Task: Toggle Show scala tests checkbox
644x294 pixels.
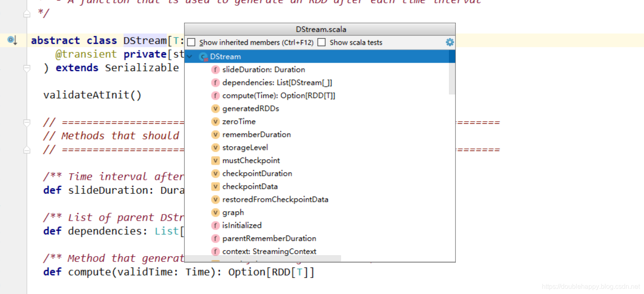Action: pos(322,42)
